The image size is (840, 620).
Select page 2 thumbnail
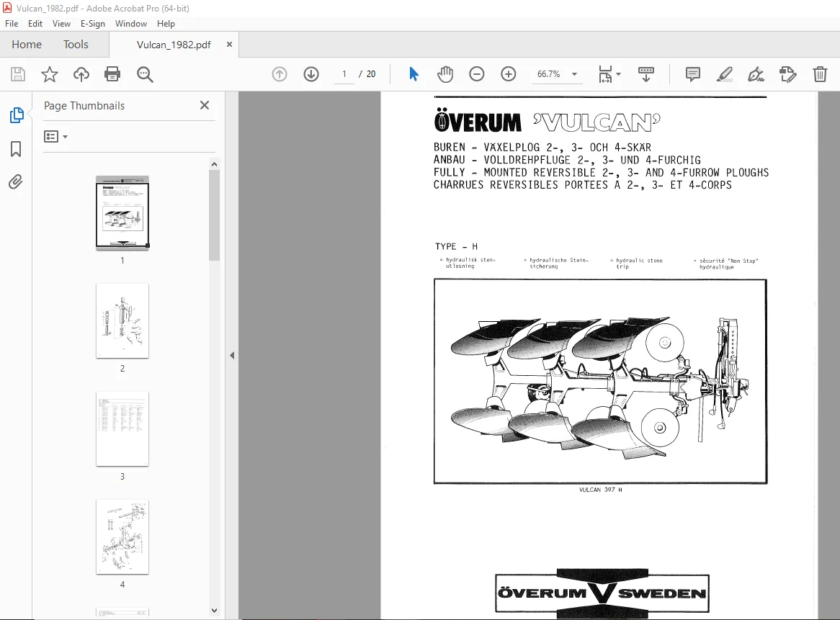click(122, 320)
